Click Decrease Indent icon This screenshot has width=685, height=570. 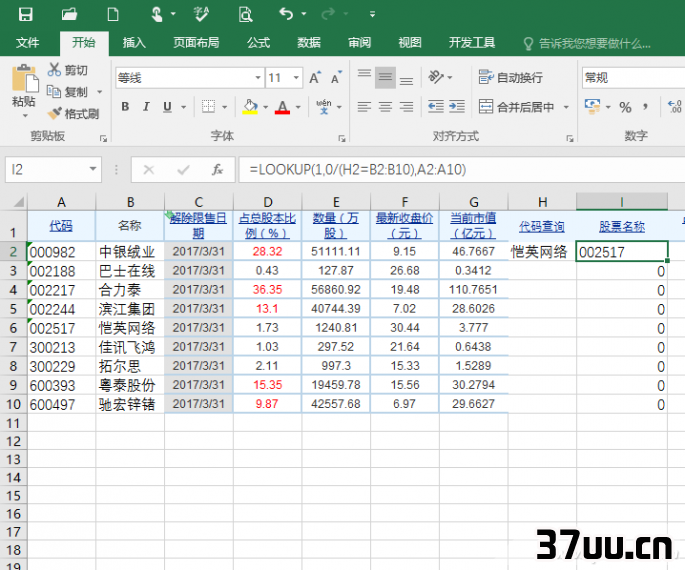point(436,107)
